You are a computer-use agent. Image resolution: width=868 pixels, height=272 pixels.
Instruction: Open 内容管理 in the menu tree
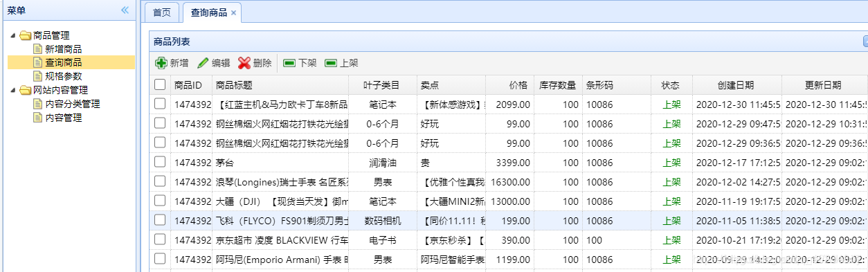(x=64, y=118)
